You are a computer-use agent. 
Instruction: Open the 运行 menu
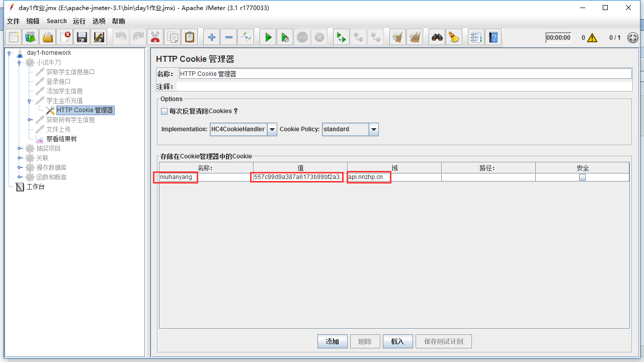(x=79, y=21)
